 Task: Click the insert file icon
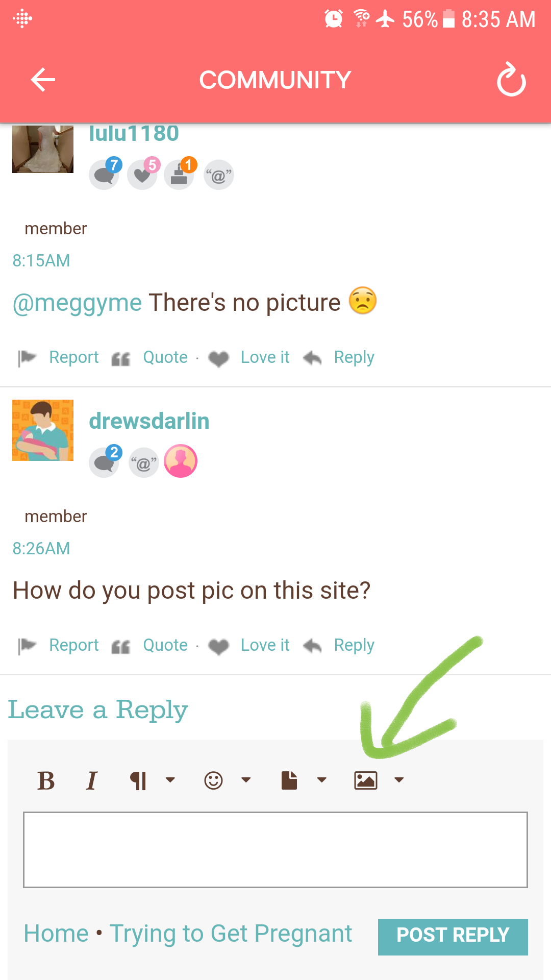tap(289, 780)
